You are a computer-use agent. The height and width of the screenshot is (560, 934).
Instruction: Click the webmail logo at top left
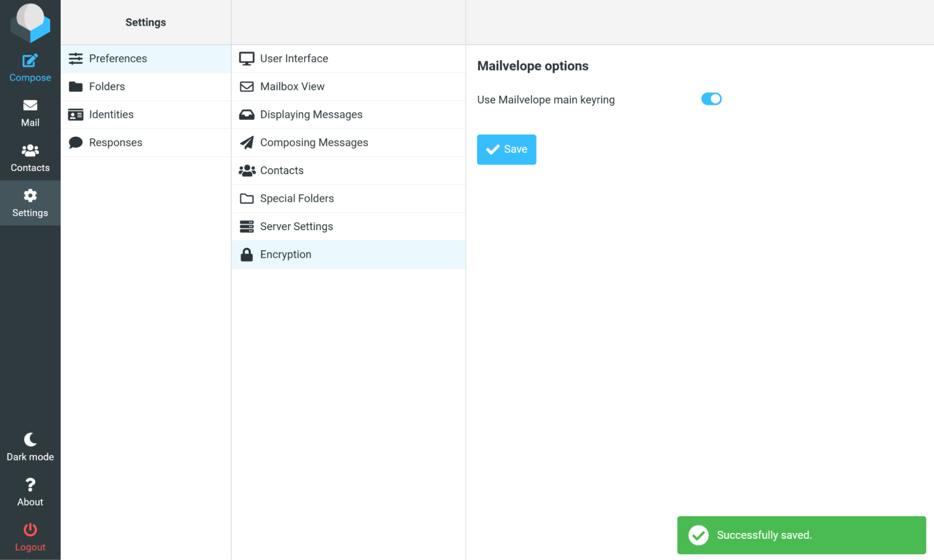pos(30,22)
